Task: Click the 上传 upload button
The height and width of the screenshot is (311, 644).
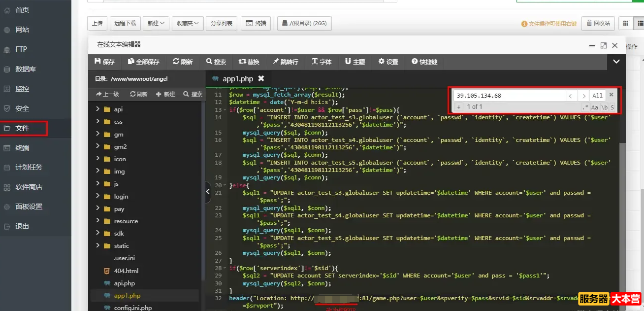Action: click(97, 23)
